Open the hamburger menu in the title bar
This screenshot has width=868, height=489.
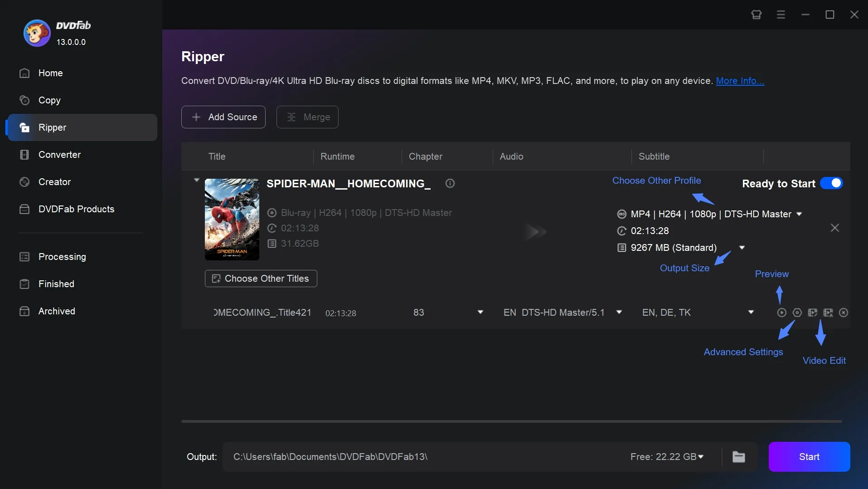point(781,15)
